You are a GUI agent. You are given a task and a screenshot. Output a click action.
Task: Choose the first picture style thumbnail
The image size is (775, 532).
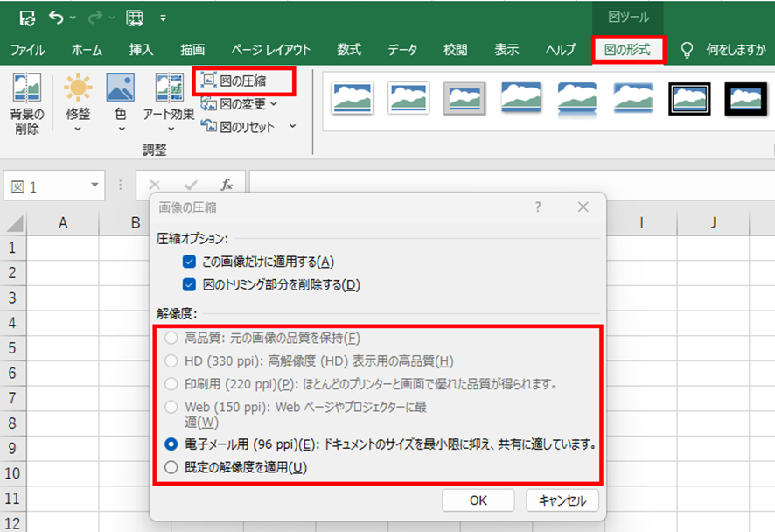353,99
